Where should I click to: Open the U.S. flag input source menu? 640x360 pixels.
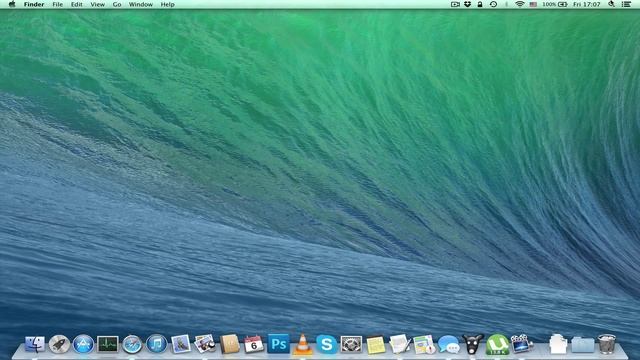point(533,4)
